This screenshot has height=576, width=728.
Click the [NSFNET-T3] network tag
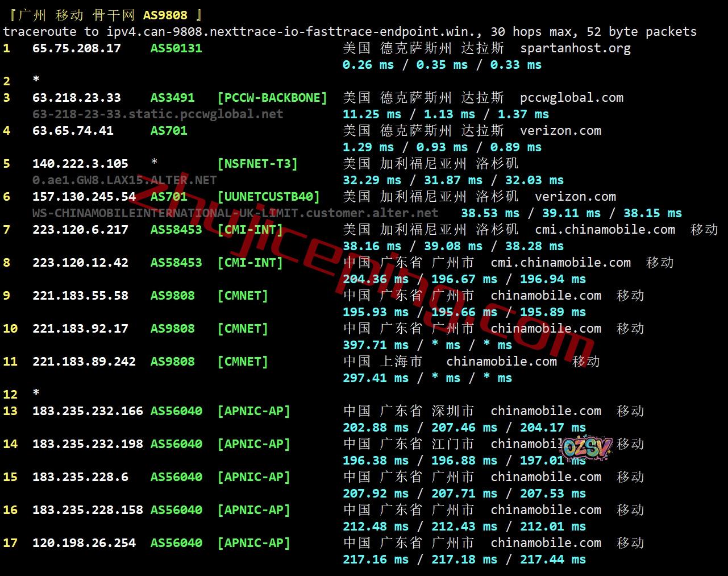(x=257, y=164)
